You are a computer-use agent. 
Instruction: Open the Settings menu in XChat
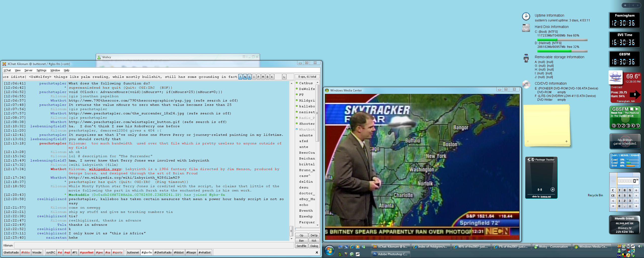click(42, 70)
